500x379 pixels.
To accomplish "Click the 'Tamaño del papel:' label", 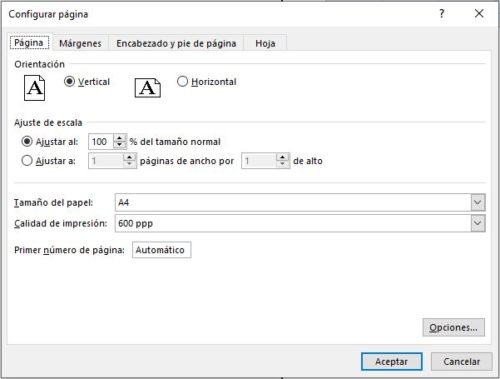I will (x=53, y=203).
